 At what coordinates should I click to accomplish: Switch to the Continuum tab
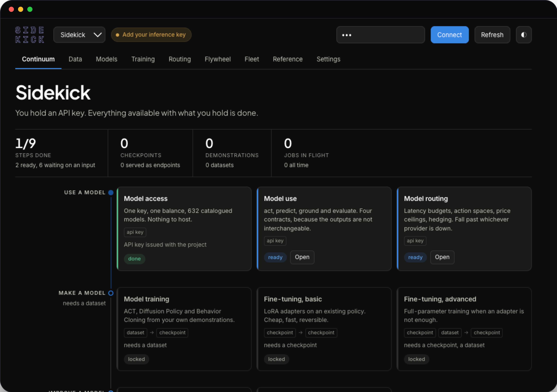(38, 59)
